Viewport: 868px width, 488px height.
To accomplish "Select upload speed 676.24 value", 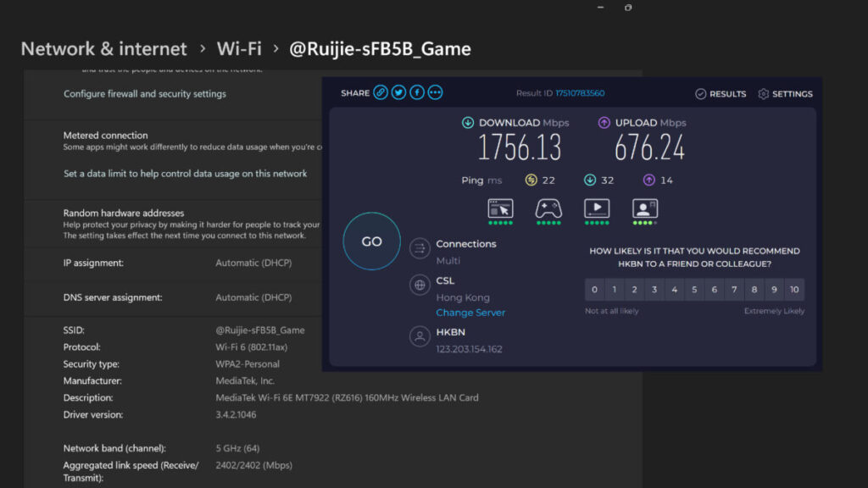I will point(649,147).
